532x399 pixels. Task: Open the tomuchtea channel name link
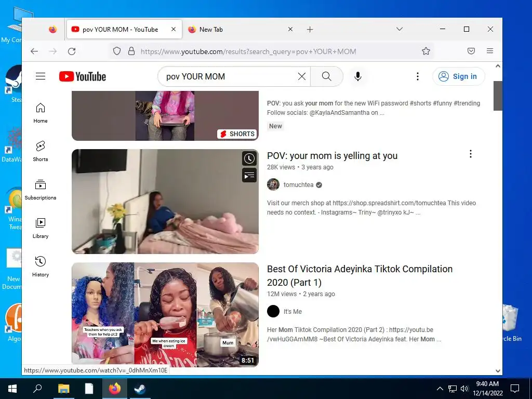tap(299, 185)
